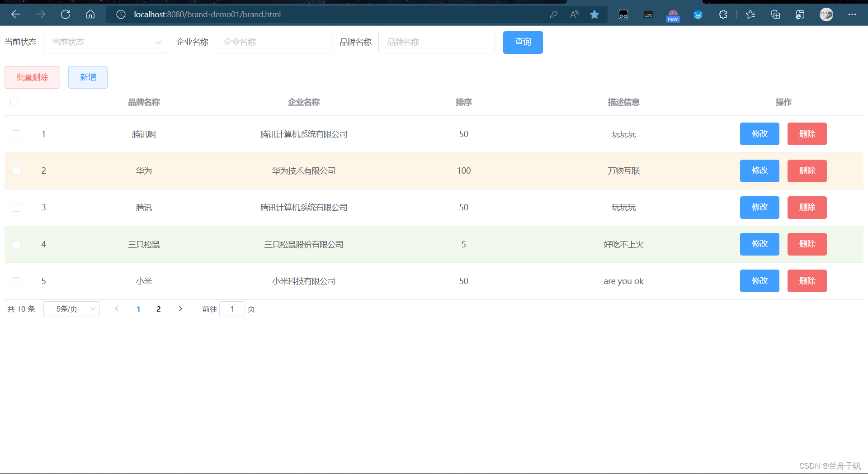Click the sort value 100 cell
Image resolution: width=868 pixels, height=474 pixels.
click(x=464, y=171)
